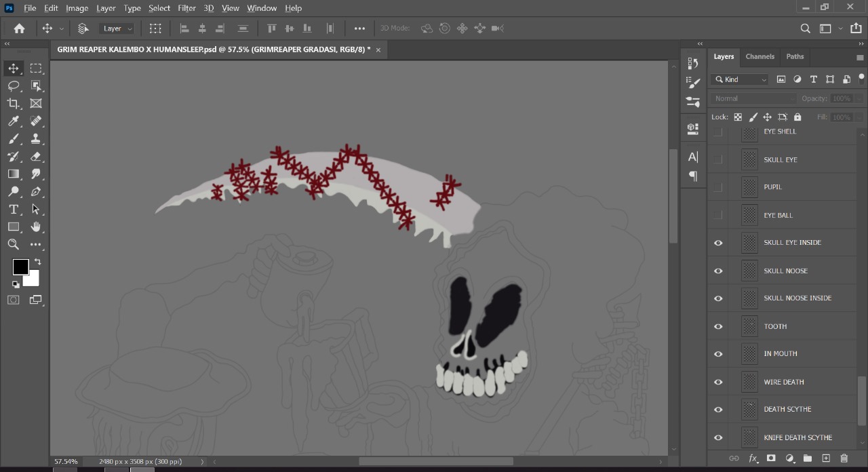The width and height of the screenshot is (868, 472).
Task: Open the Edit Toolbar ellipsis in tools panel
Action: [36, 244]
